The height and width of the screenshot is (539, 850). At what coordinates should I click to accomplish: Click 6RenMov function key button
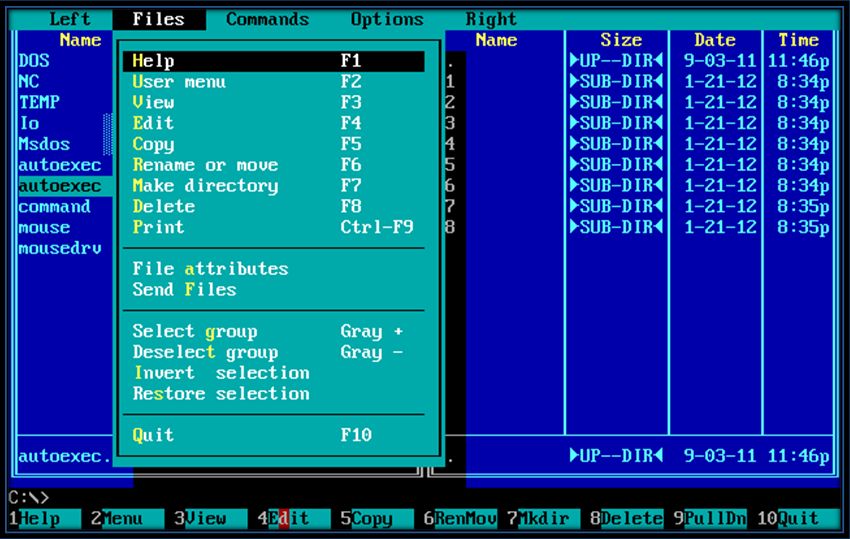tap(460, 518)
